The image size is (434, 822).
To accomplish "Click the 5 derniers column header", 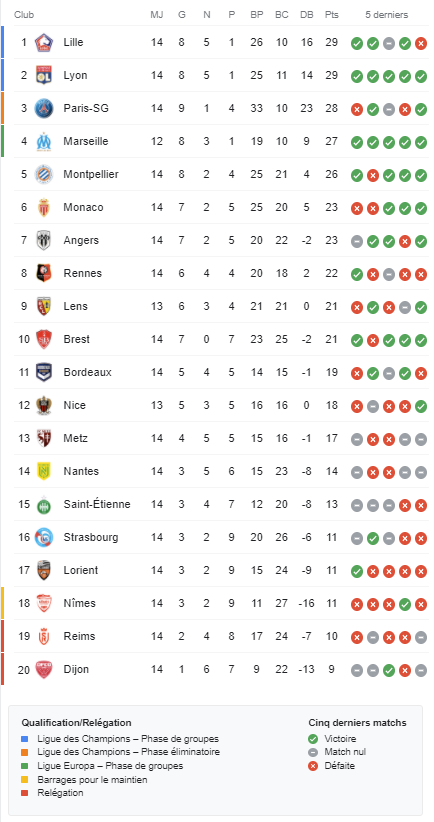I will pos(387,15).
